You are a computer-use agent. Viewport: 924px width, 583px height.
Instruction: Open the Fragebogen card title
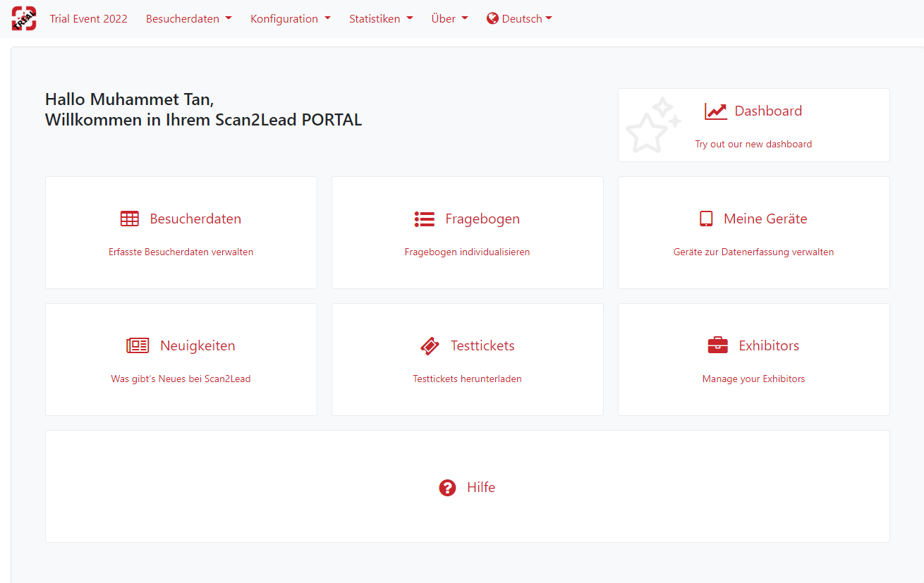click(x=482, y=219)
